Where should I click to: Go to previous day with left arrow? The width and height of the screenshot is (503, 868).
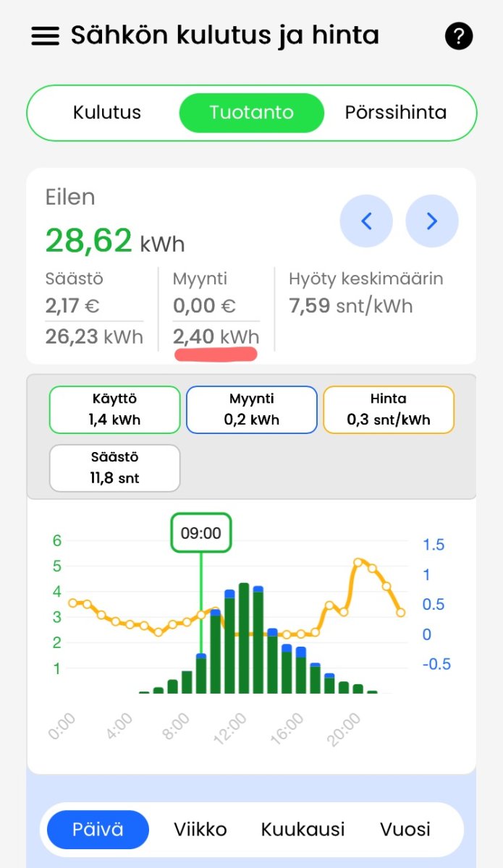click(x=366, y=221)
